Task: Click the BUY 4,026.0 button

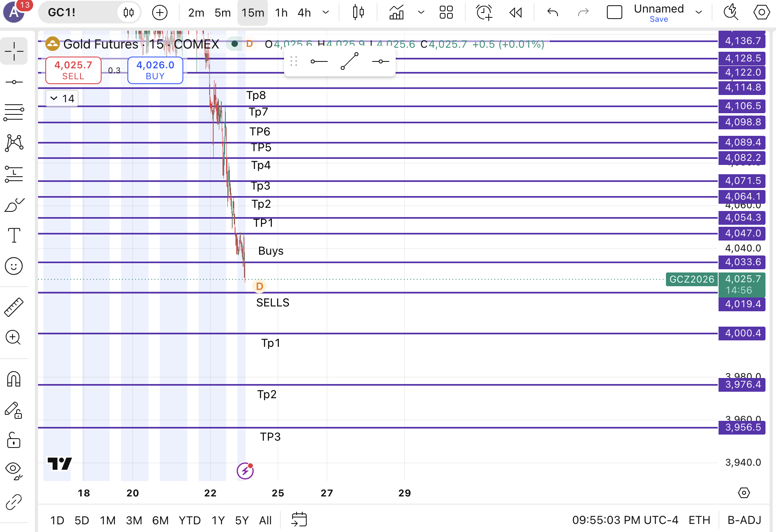Action: click(x=155, y=70)
